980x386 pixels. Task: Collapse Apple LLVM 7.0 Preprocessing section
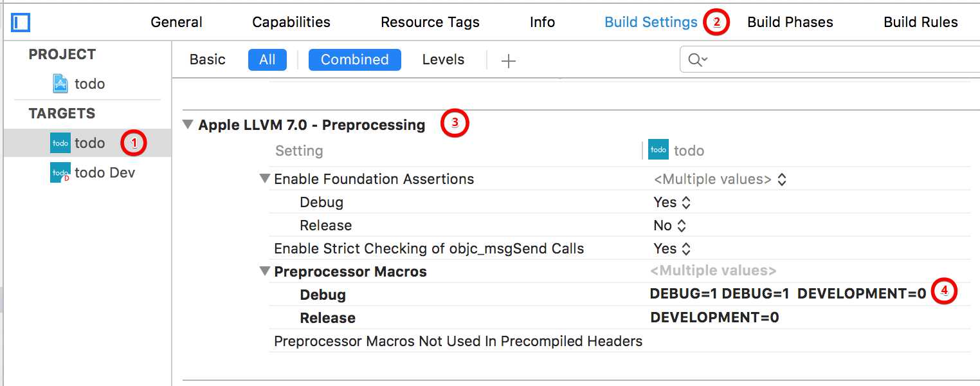coord(188,124)
